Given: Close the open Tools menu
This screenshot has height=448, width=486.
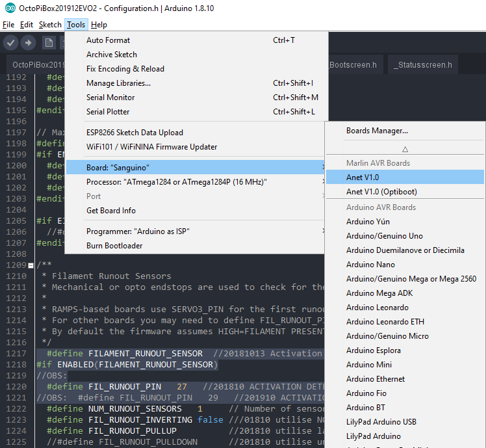Looking at the screenshot, I should pos(76,25).
